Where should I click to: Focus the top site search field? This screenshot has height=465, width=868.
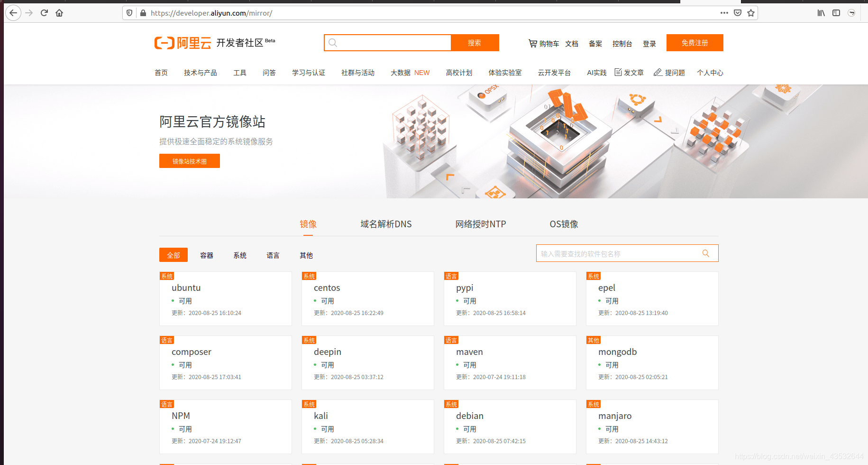(388, 43)
